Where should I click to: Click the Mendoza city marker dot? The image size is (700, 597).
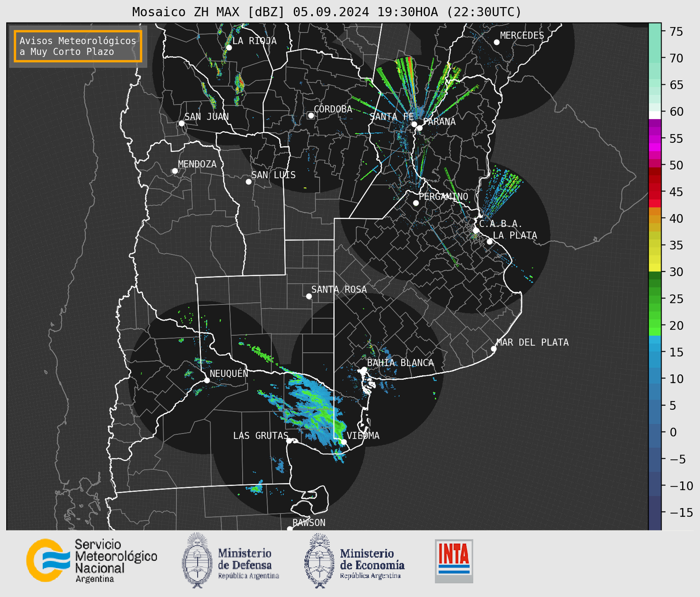tap(175, 171)
